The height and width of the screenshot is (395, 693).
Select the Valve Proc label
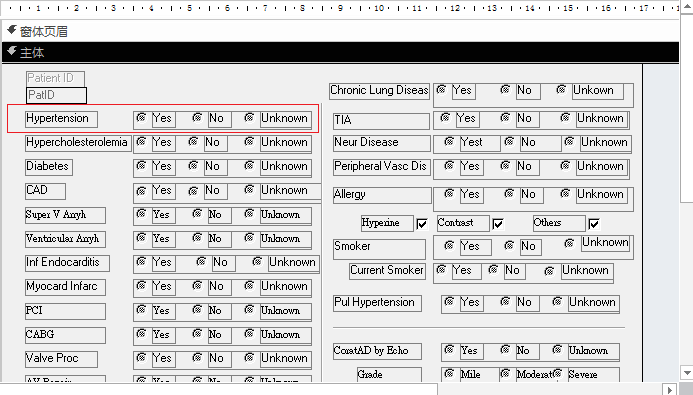tap(61, 359)
